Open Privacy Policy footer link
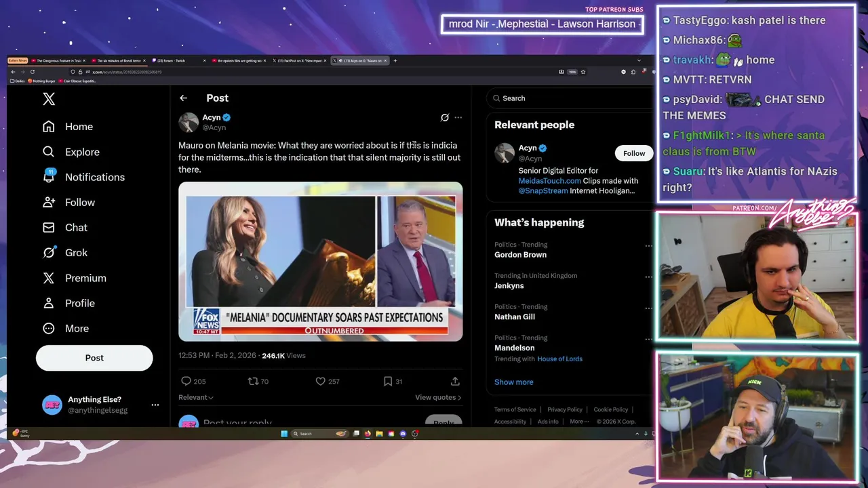 [x=565, y=409]
